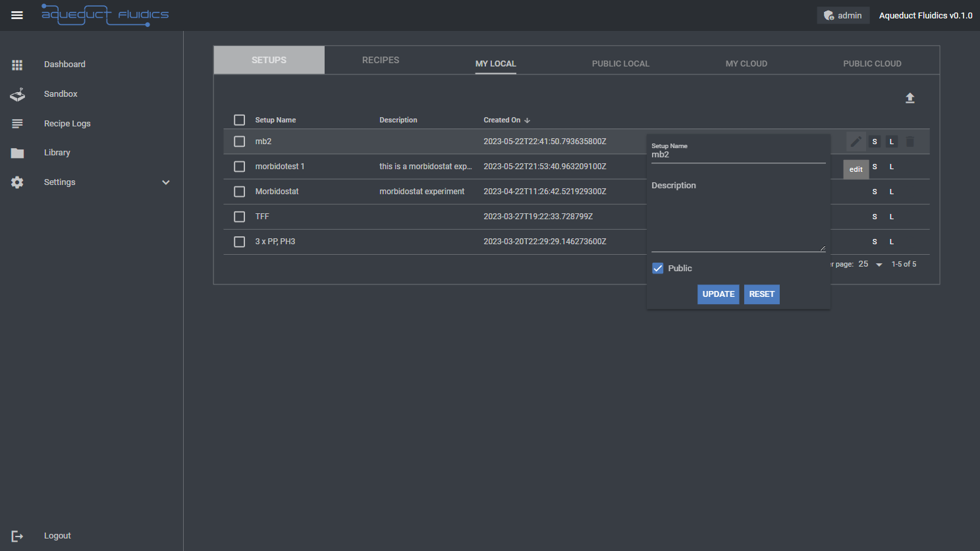Click the S icon in morbidotest 1 row
Image resolution: width=980 pixels, height=551 pixels.
875,167
